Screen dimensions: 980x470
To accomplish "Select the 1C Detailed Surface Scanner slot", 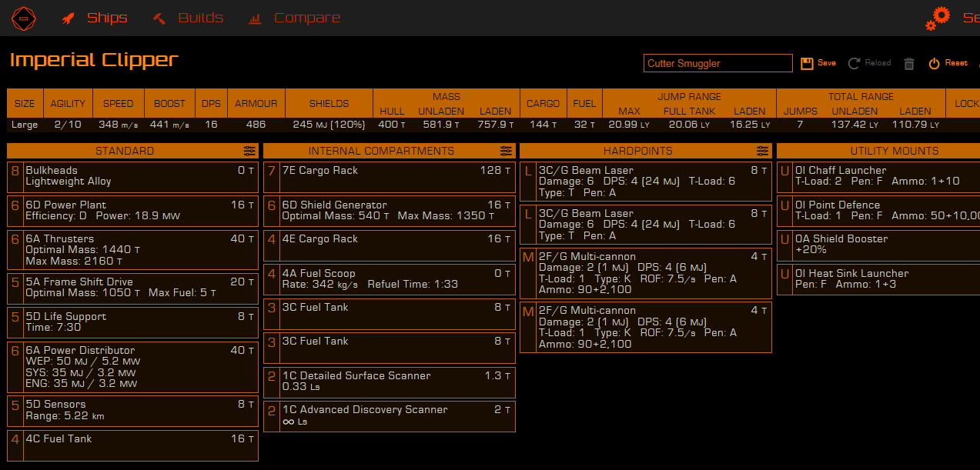I will coord(390,382).
